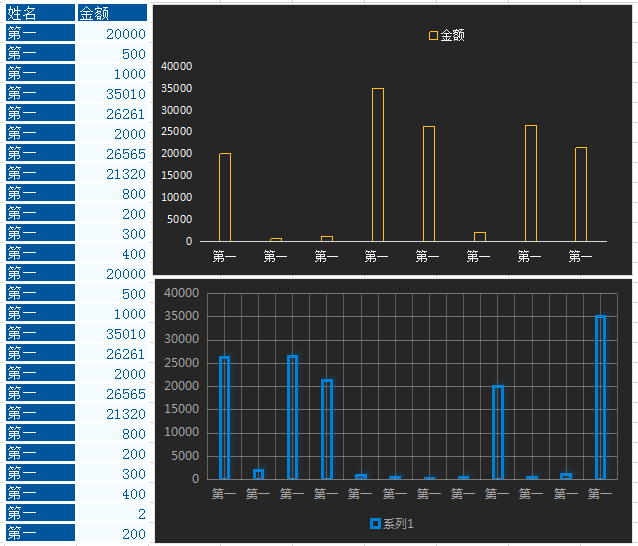This screenshot has height=546, width=638.
Task: Click the 25000 axis label in the upper chart
Action: (x=177, y=131)
